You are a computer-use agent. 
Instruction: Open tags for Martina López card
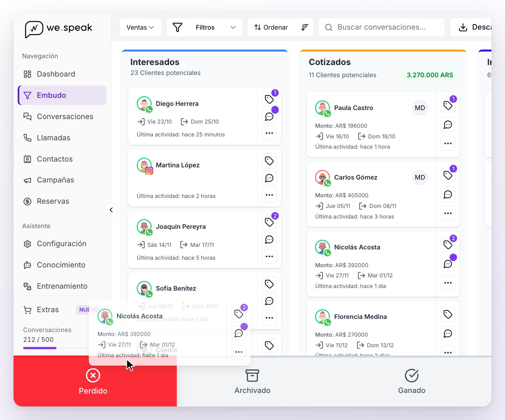tap(269, 161)
